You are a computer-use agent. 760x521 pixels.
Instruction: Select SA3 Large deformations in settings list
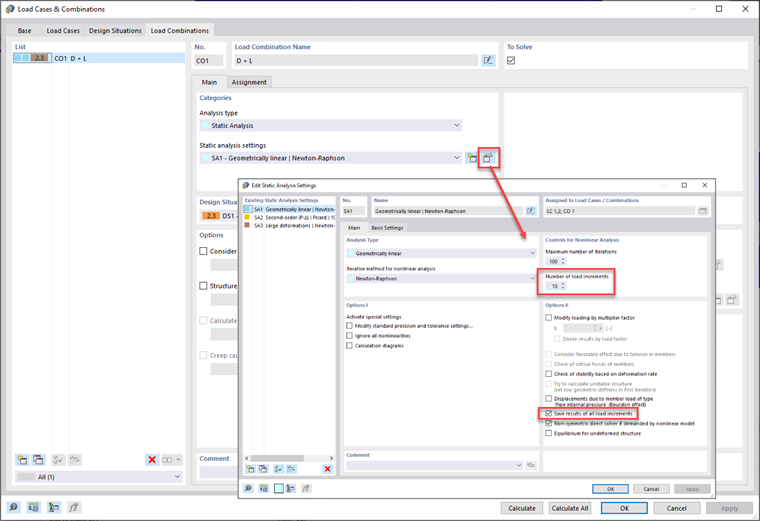289,225
